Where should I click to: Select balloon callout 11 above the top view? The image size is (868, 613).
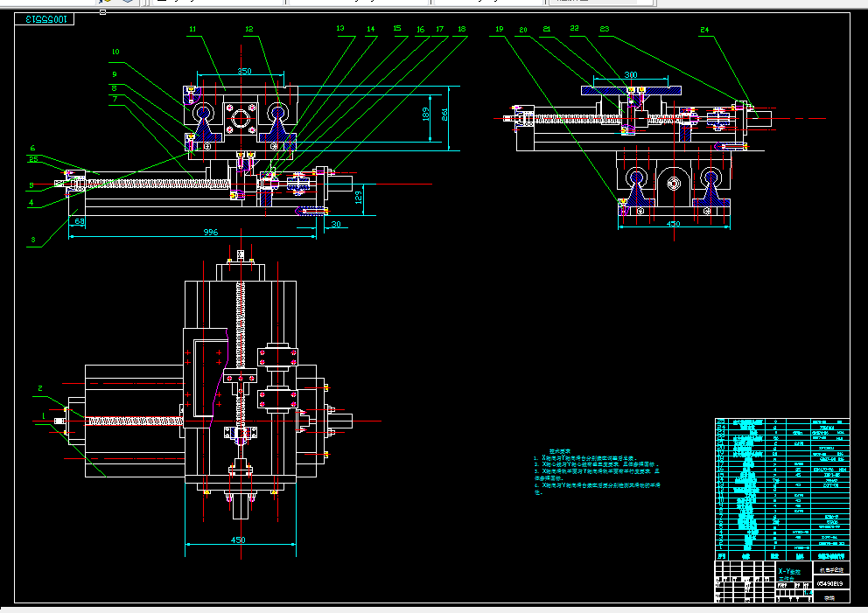coord(192,27)
